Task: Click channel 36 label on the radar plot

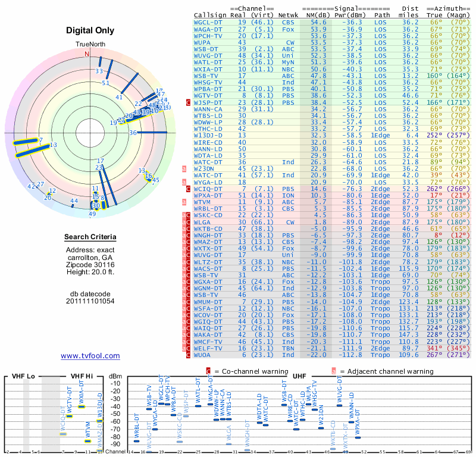Action: click(x=133, y=133)
